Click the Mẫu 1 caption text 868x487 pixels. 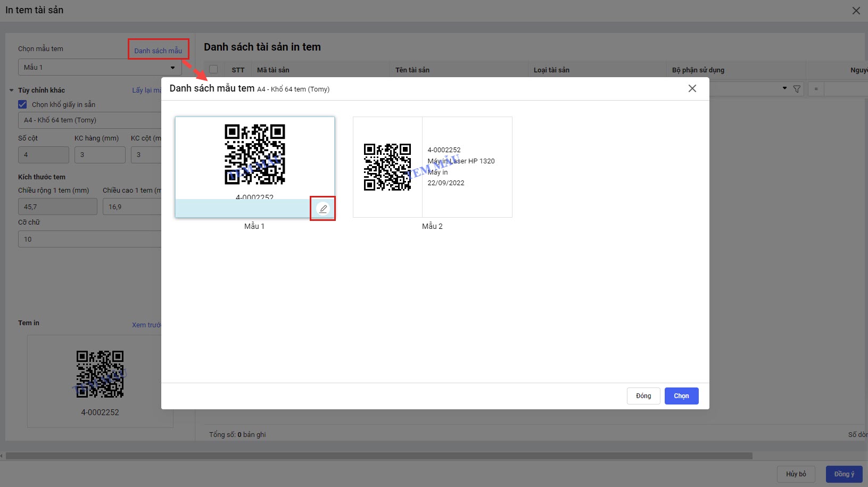pyautogui.click(x=254, y=226)
